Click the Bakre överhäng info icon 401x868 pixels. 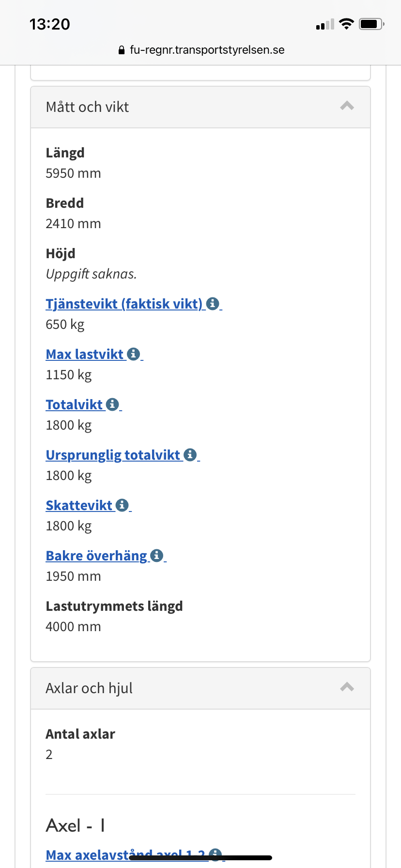tap(156, 556)
